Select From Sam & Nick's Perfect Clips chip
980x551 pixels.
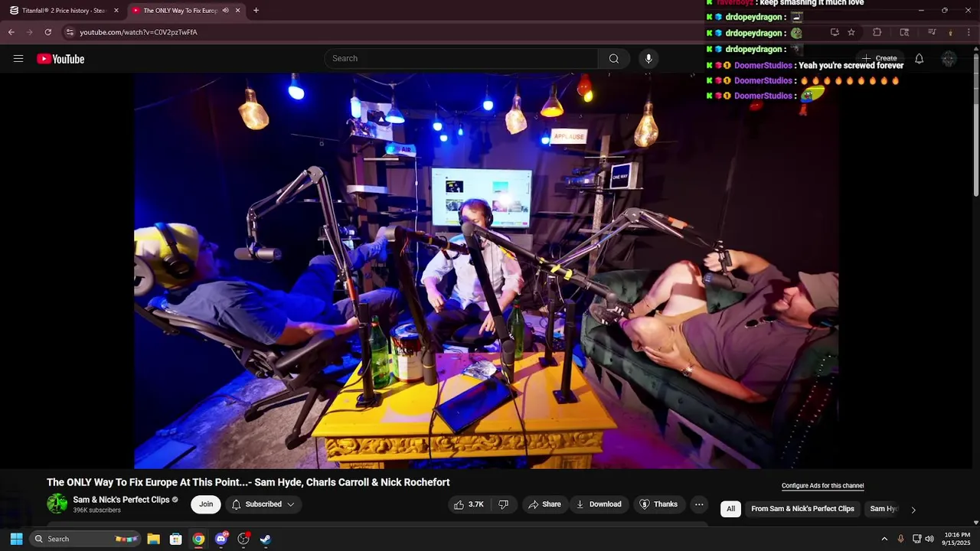(x=802, y=509)
